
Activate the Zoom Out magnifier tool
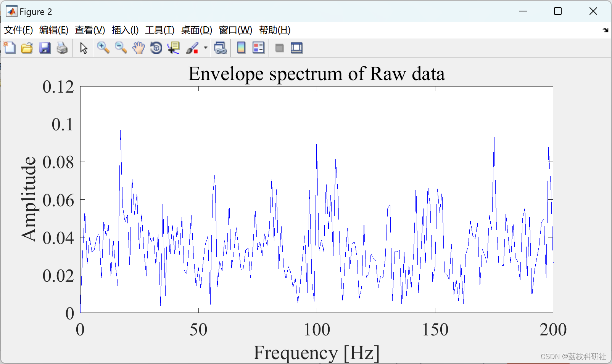(121, 48)
